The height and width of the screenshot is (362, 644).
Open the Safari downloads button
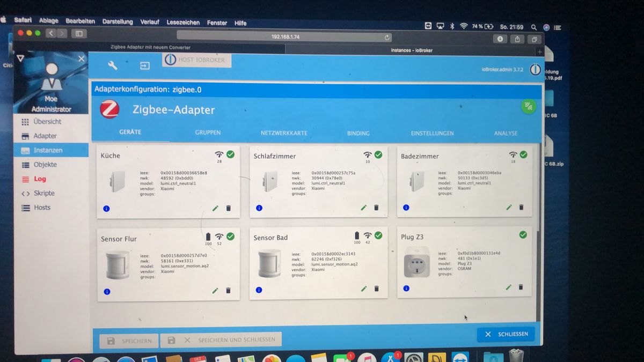tap(500, 39)
